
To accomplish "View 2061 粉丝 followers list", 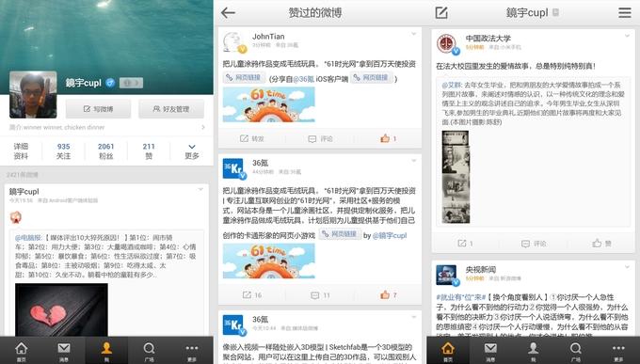I will (x=106, y=151).
